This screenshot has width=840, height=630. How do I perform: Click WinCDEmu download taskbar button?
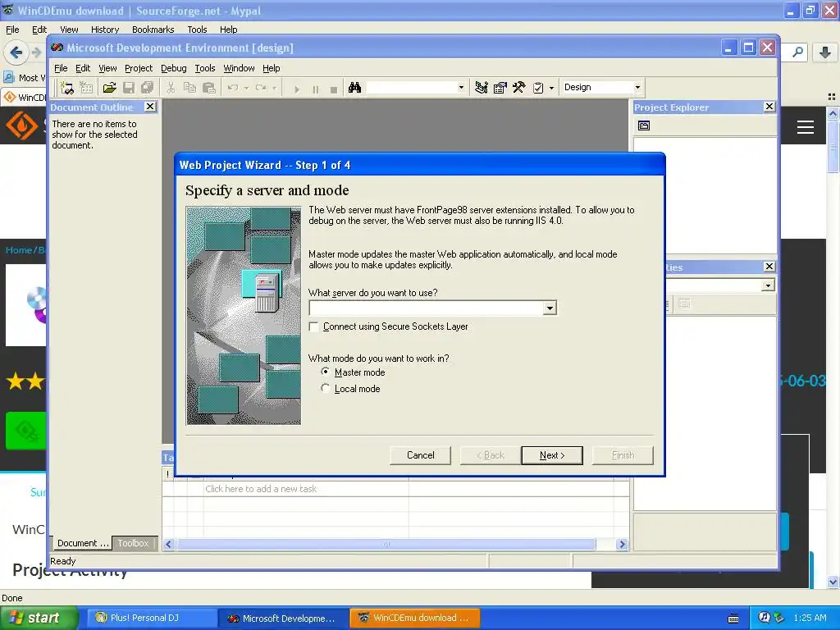pyautogui.click(x=414, y=618)
